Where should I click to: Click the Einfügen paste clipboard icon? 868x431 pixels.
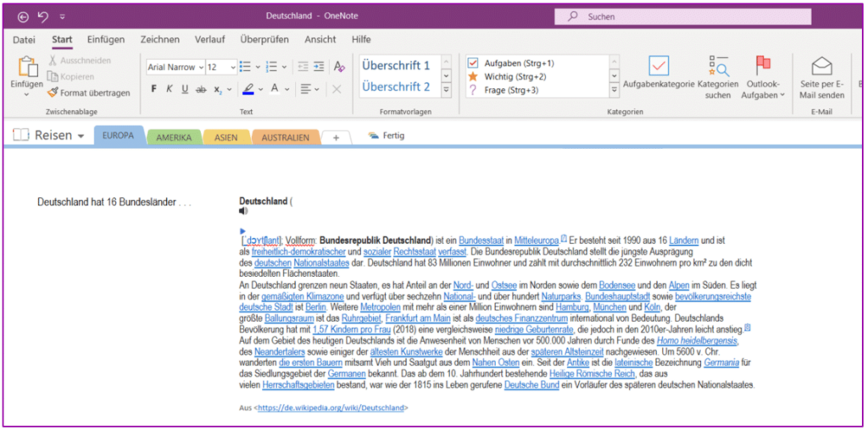click(26, 67)
